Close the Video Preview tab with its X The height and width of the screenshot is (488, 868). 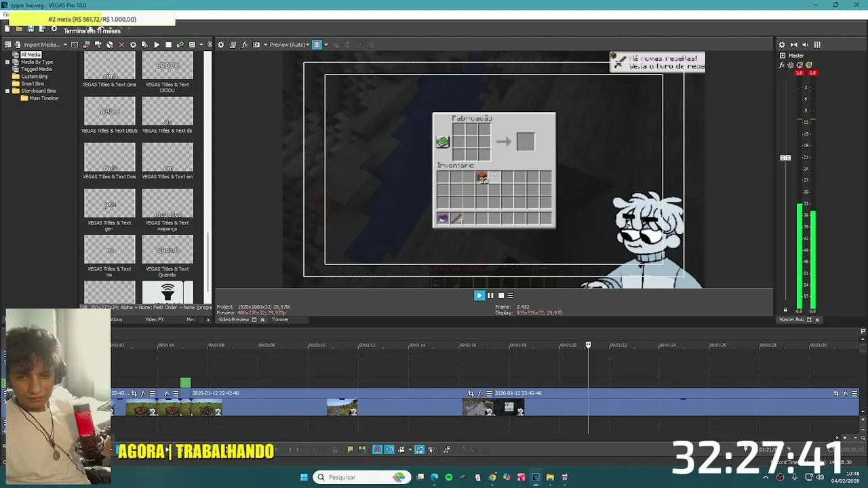point(262,320)
